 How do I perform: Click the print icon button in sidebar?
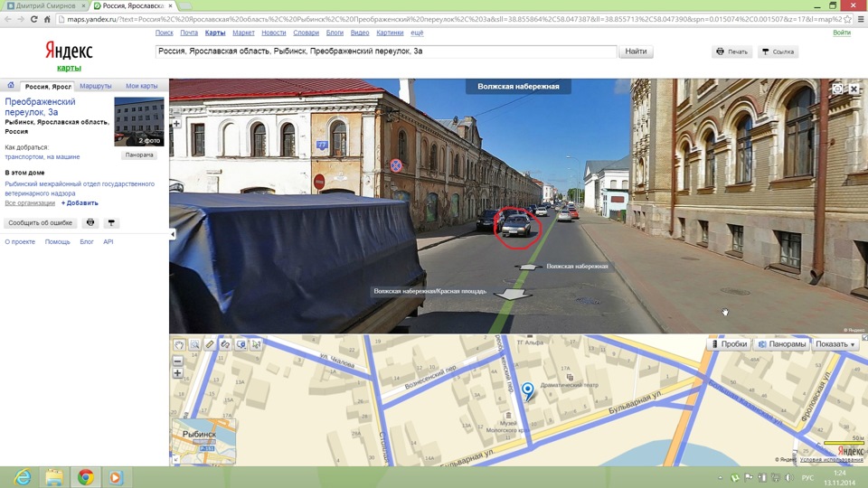(x=90, y=223)
